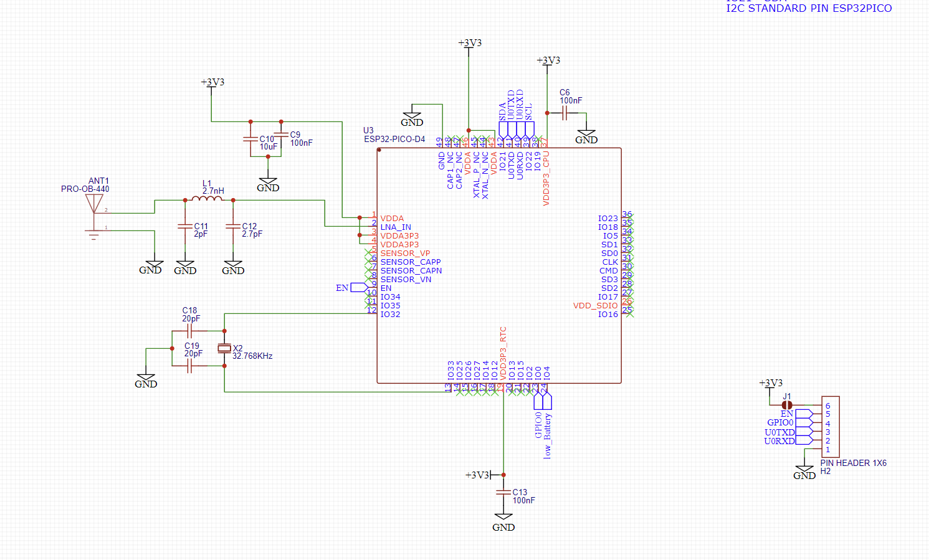Click the I2C STANDARD PIN ESP32PICO note
This screenshot has width=929, height=560.
809,8
